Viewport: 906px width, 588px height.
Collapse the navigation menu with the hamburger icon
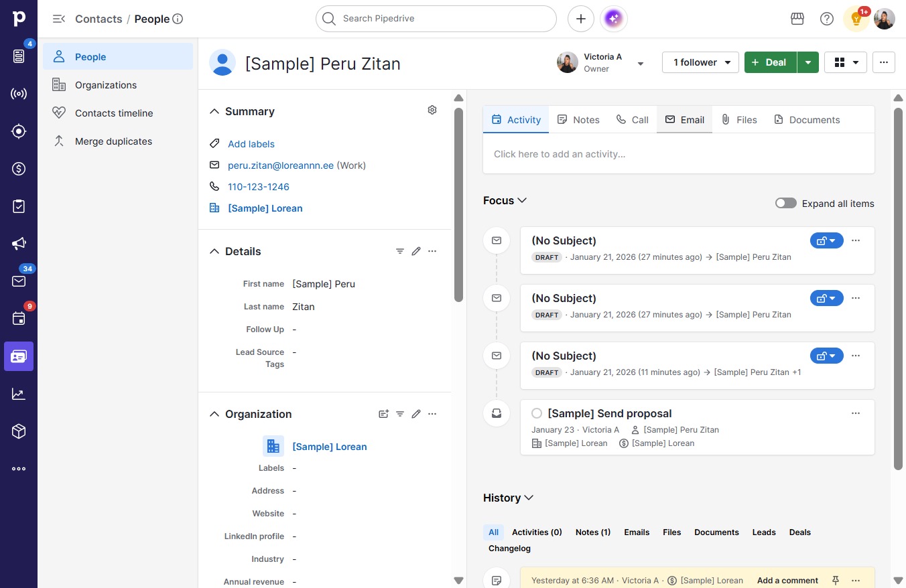pos(59,19)
